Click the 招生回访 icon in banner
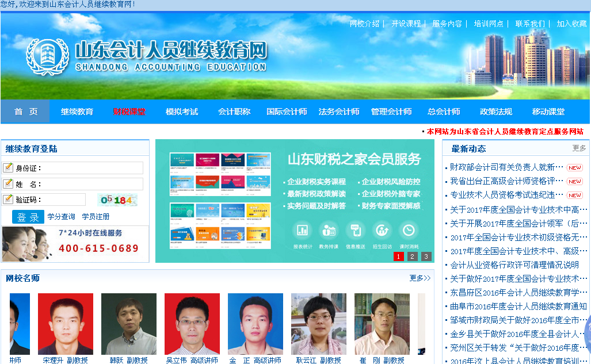 click(x=382, y=231)
